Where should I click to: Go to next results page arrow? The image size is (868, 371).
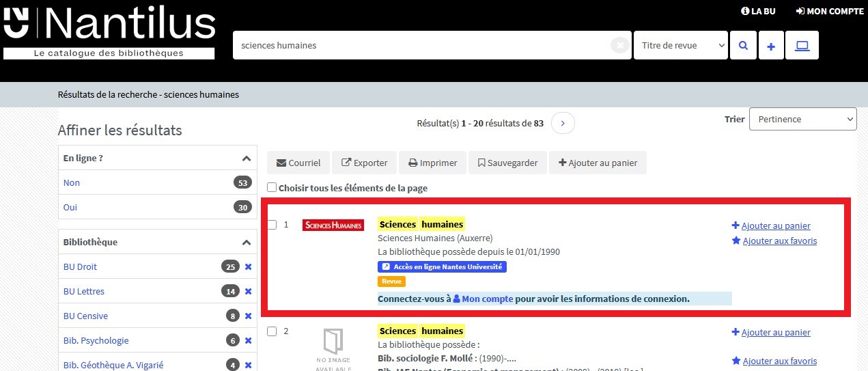point(563,123)
